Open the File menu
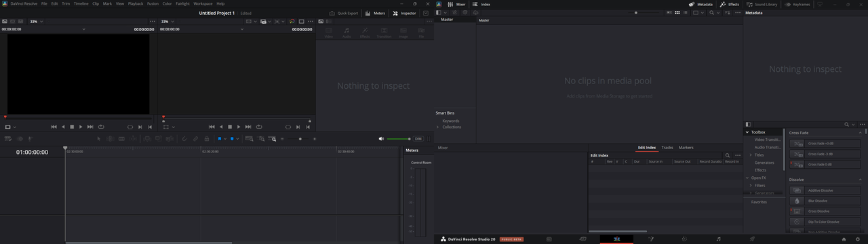The height and width of the screenshot is (244, 868). [x=44, y=3]
